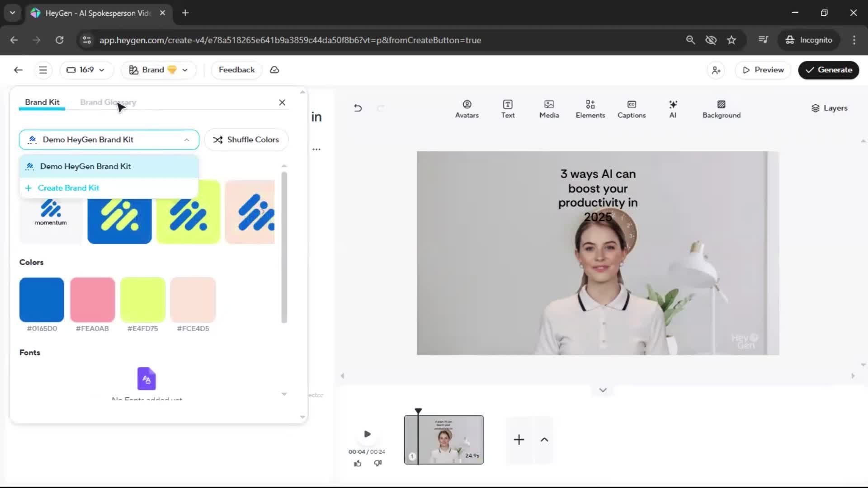Switch to the Brand Glossary tab
868x488 pixels.
[x=108, y=103]
